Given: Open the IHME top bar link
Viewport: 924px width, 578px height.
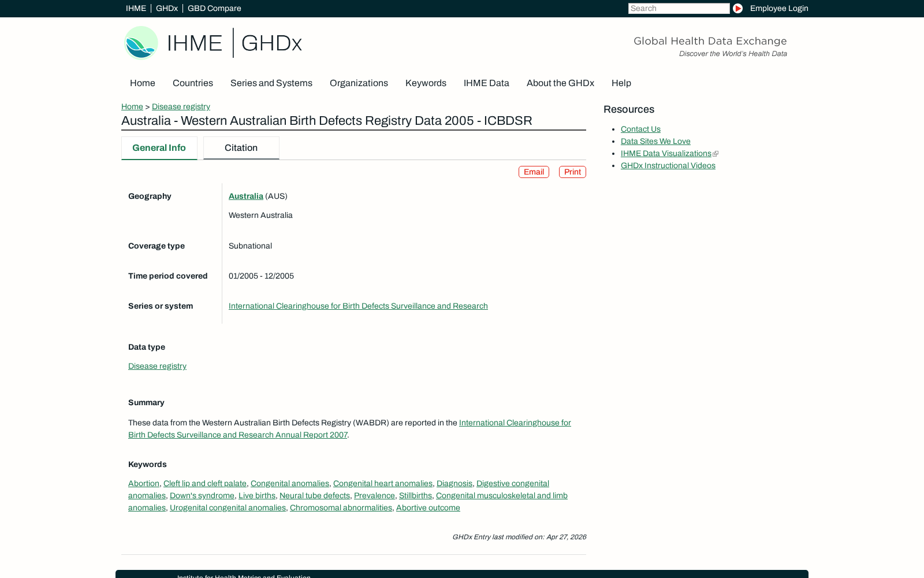Looking at the screenshot, I should [x=136, y=8].
